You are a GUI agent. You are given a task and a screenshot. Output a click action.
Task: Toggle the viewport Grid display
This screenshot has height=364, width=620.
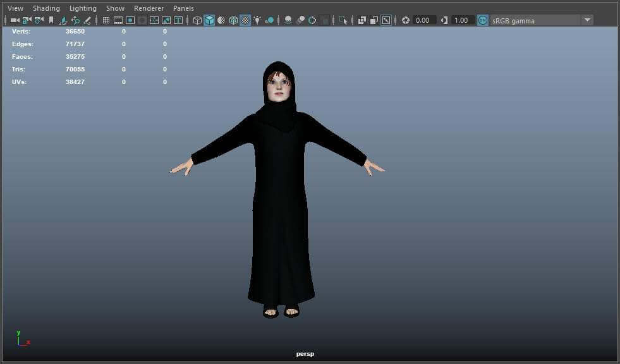[x=106, y=20]
